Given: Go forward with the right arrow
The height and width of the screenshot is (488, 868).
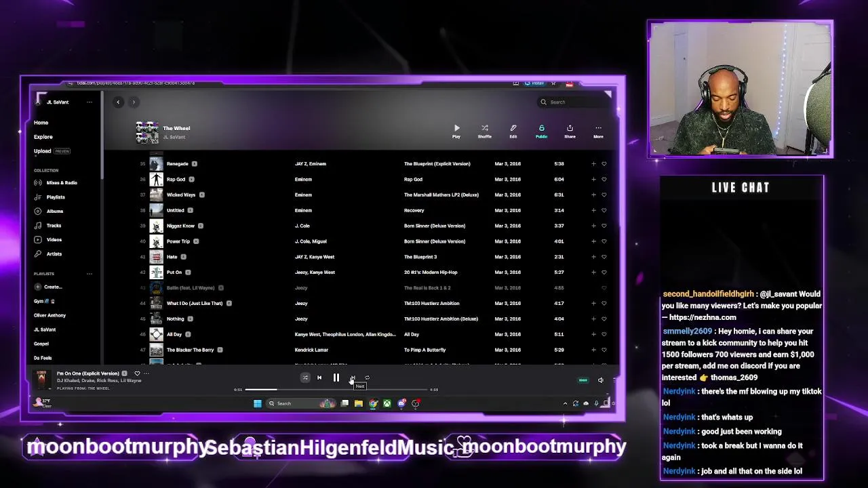Looking at the screenshot, I should (x=134, y=102).
